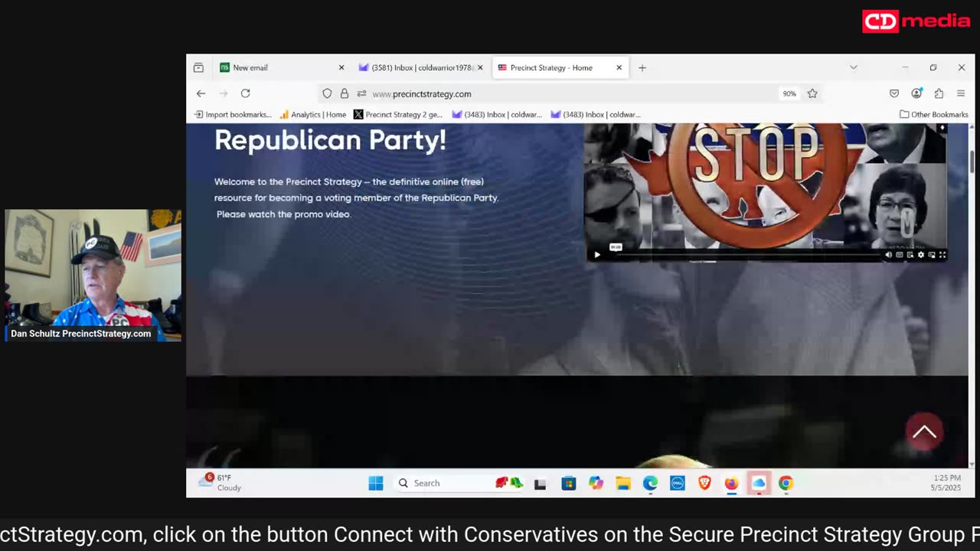The image size is (980, 551).
Task: Open the Extensions puzzle icon
Action: coord(939,93)
